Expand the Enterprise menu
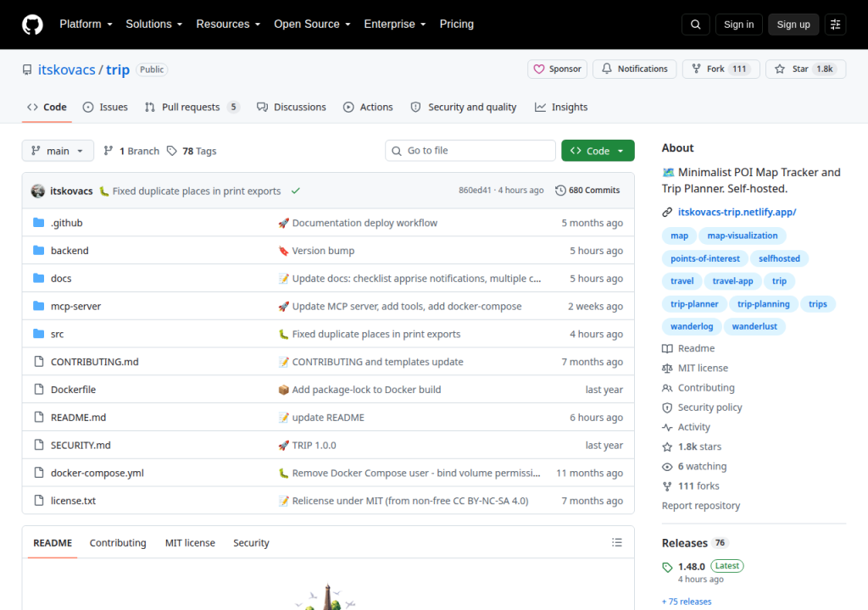This screenshot has height=610, width=868. 395,25
